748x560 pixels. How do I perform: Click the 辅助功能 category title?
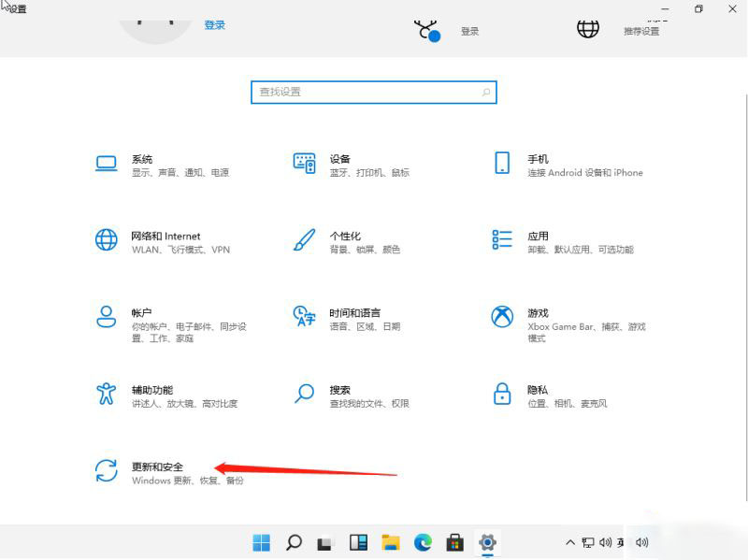152,390
